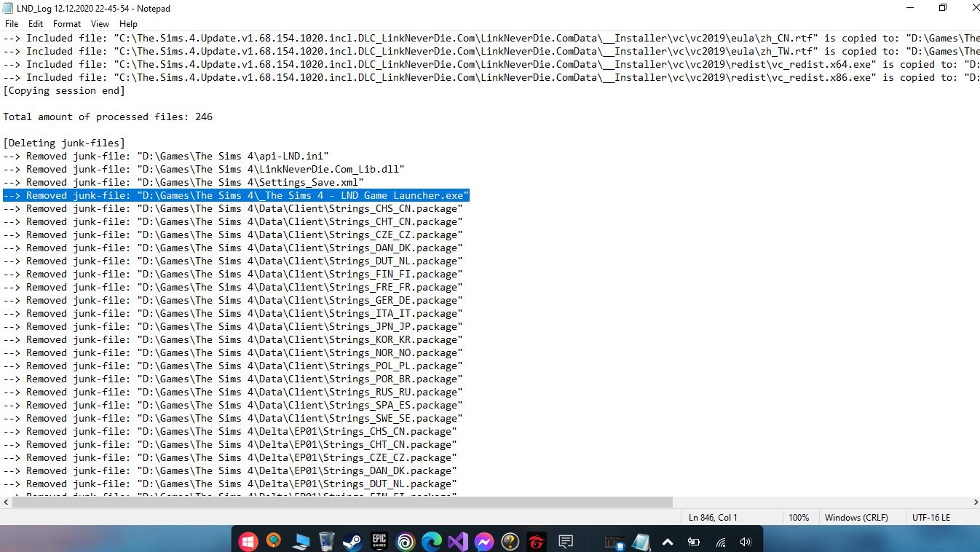The image size is (980, 552).
Task: Open Ubisoft Connect from the taskbar
Action: pos(405,542)
